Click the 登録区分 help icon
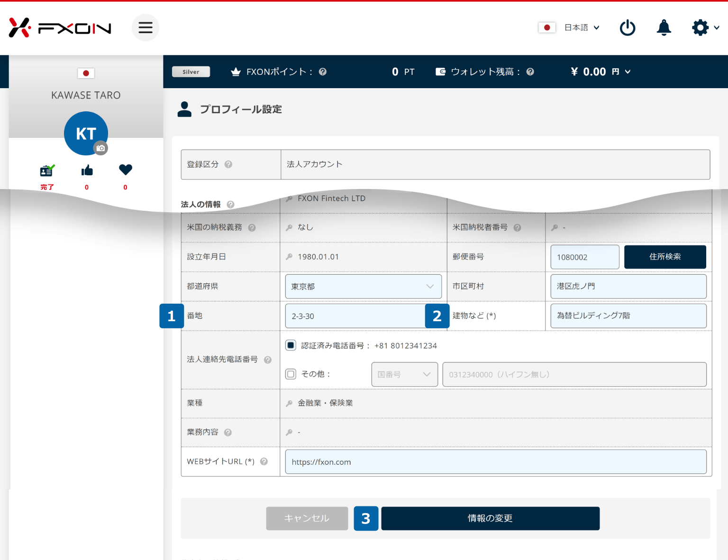Screen dimensions: 728x560 click(228, 164)
